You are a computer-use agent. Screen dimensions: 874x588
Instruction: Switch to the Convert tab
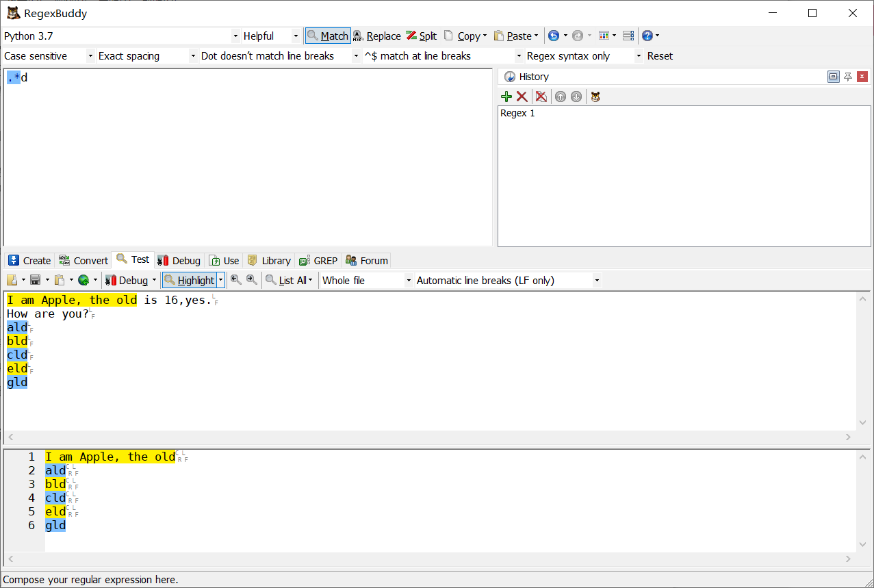pos(83,260)
